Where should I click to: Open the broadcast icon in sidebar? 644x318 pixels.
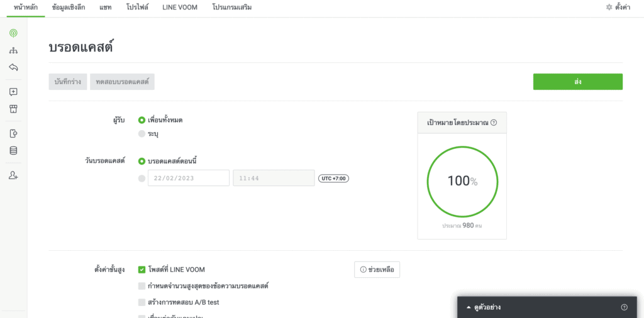coord(13,33)
